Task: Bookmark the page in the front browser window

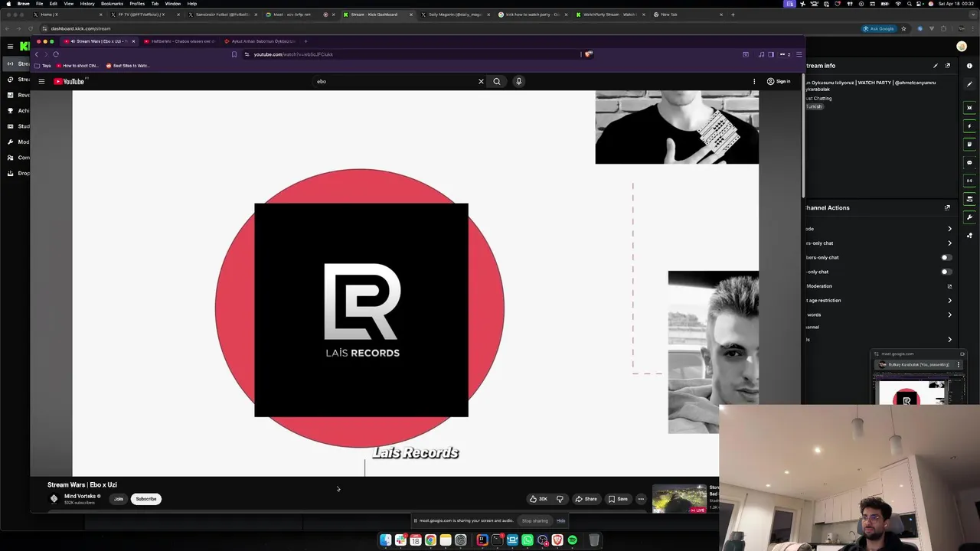Action: point(234,54)
